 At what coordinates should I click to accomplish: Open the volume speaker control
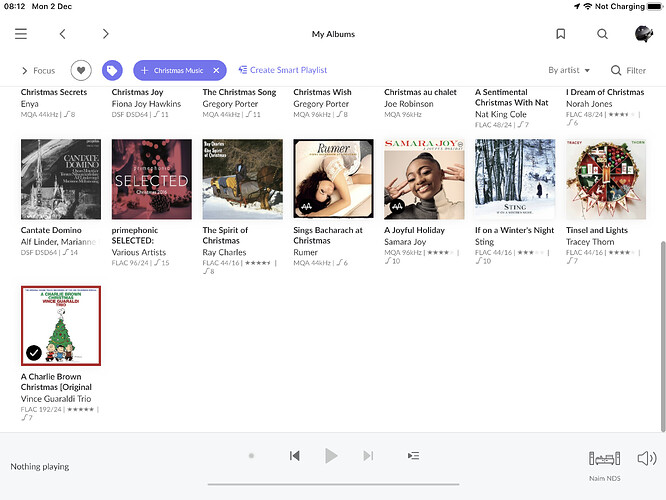tap(647, 458)
